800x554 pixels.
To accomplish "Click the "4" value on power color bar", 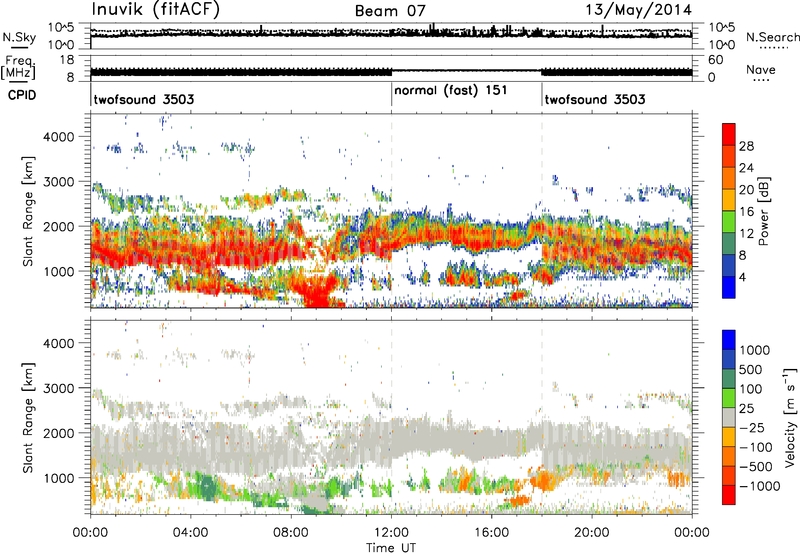I will (x=742, y=277).
